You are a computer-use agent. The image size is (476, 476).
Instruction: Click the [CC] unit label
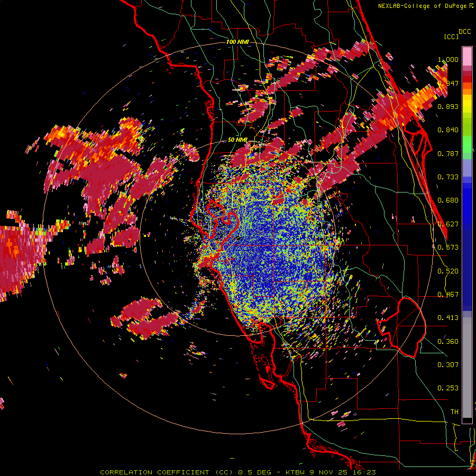(451, 36)
